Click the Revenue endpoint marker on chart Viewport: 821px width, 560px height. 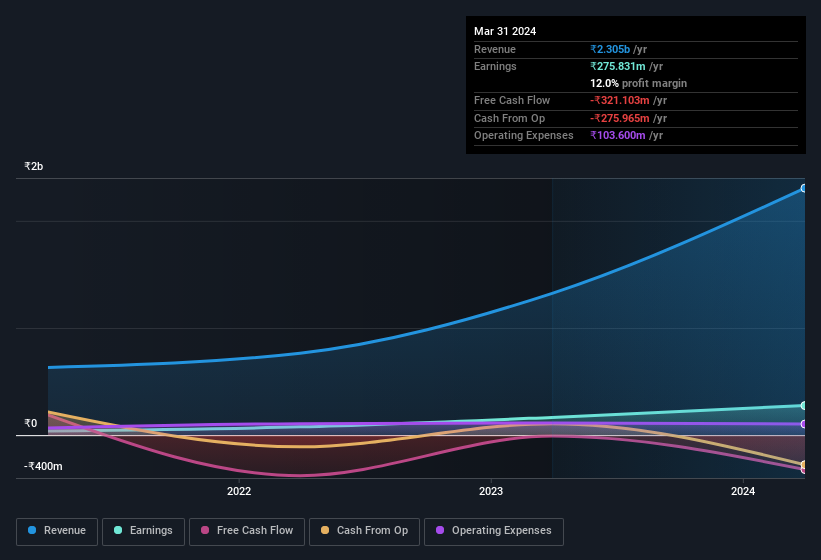[x=804, y=188]
